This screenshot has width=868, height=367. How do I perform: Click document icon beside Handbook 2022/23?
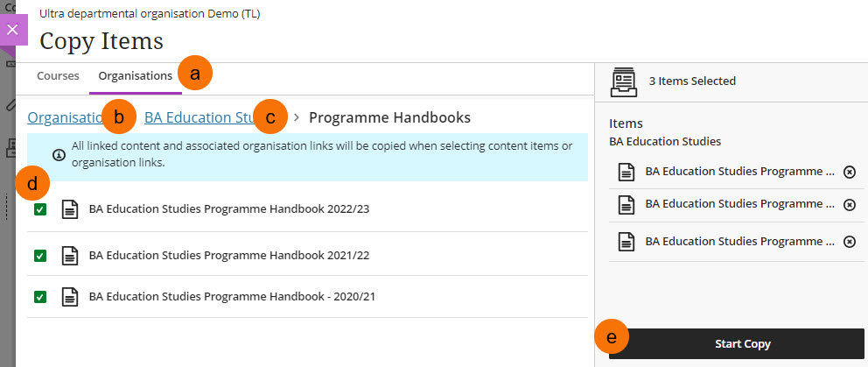point(69,210)
